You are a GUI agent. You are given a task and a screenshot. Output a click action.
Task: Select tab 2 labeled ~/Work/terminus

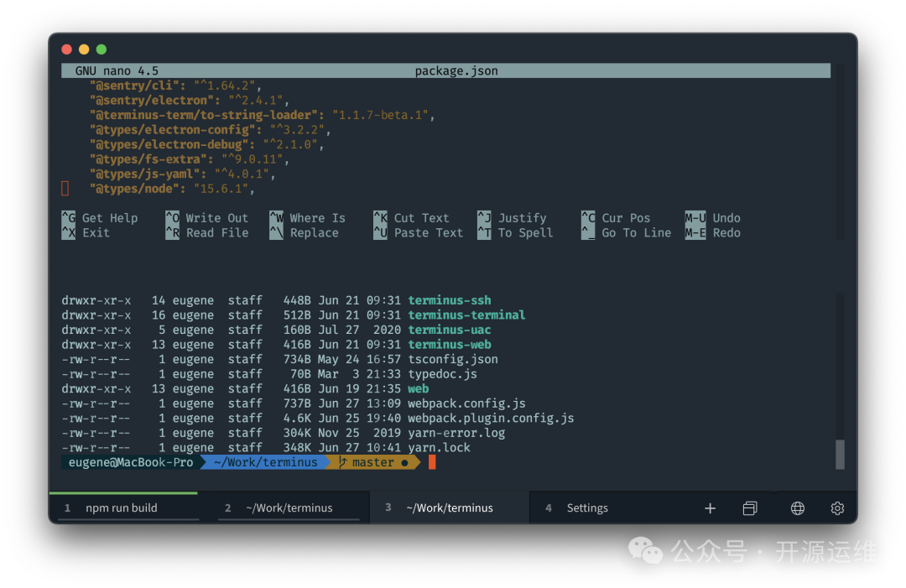pyautogui.click(x=289, y=508)
